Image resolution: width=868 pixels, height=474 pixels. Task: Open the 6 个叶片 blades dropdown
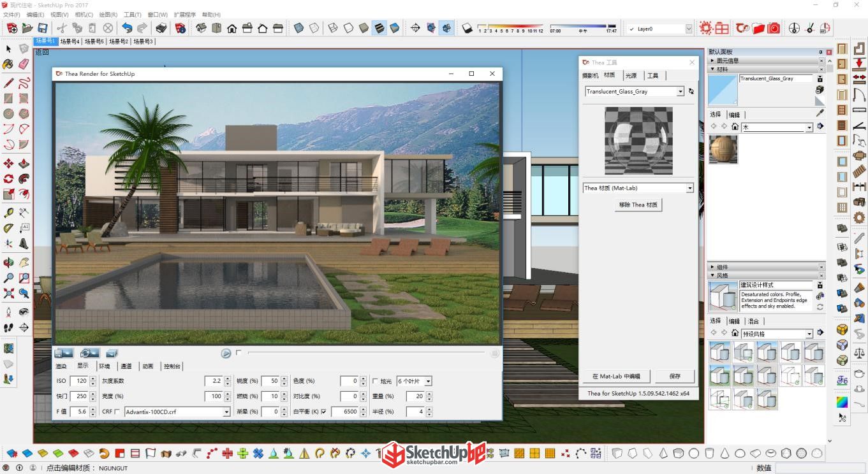[429, 381]
